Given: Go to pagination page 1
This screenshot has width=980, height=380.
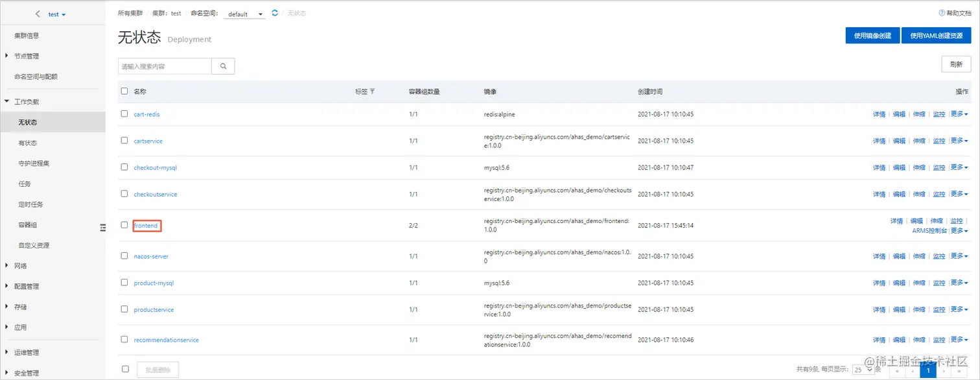Looking at the screenshot, I should click(928, 370).
